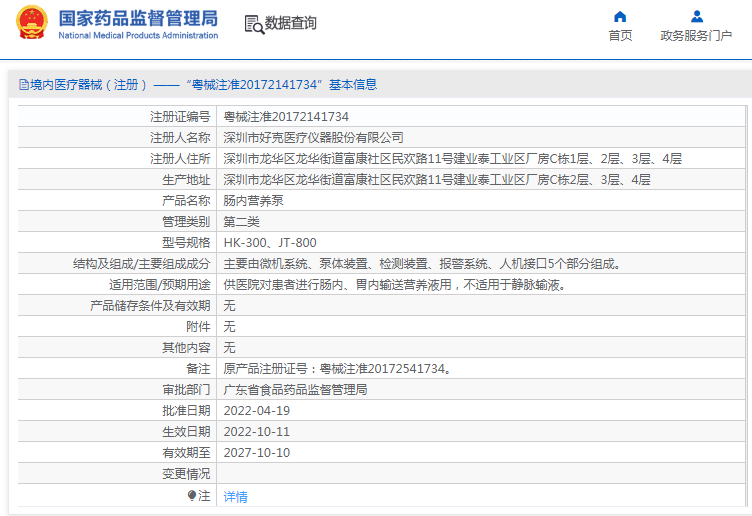The height and width of the screenshot is (516, 752).
Task: Open the 详情 details link
Action: click(x=235, y=496)
